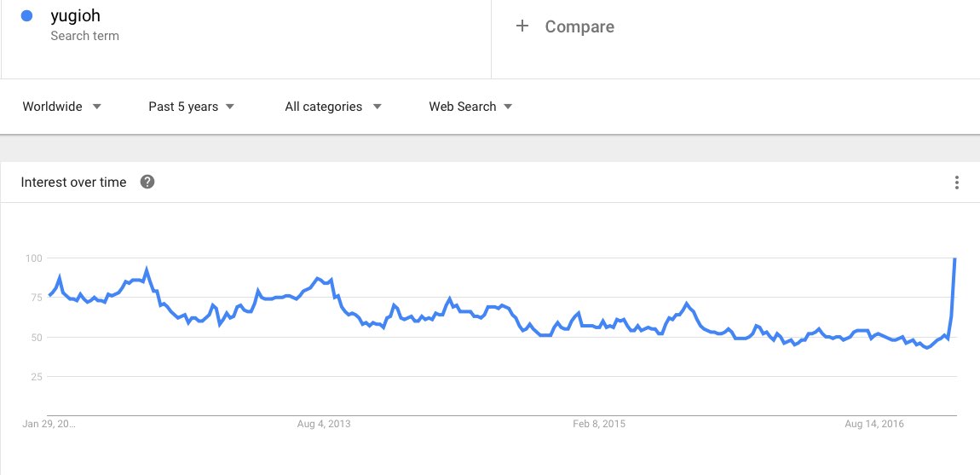The height and width of the screenshot is (475, 980).
Task: Edit the yugioh search term
Action: click(x=76, y=16)
